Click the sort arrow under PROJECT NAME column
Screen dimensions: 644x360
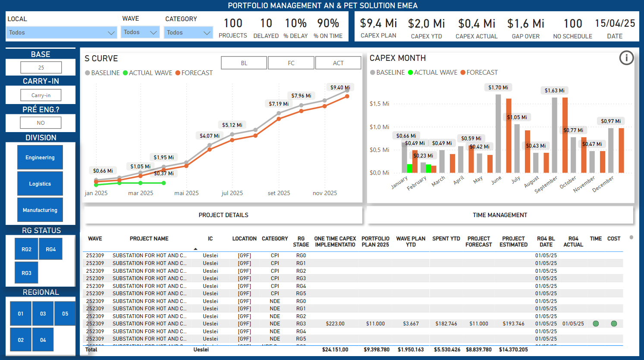tap(195, 249)
